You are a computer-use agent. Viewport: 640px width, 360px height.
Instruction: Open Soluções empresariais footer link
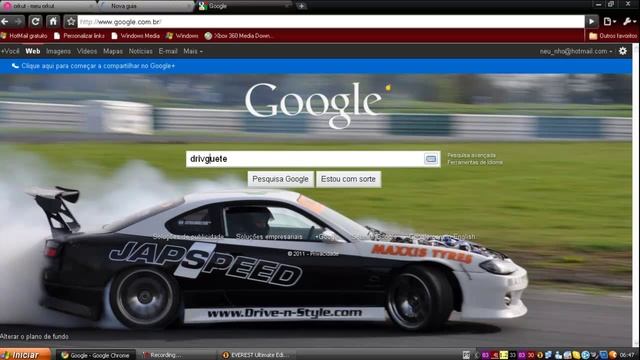pyautogui.click(x=269, y=236)
